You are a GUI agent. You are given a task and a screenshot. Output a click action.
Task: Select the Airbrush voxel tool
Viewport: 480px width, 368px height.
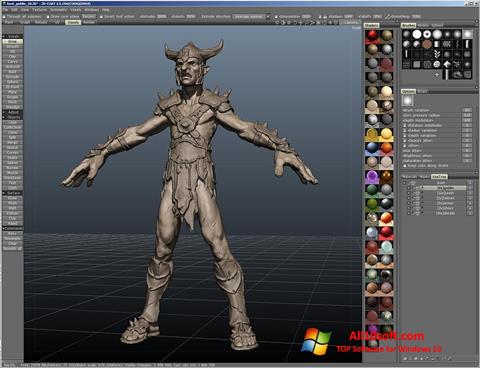13,67
